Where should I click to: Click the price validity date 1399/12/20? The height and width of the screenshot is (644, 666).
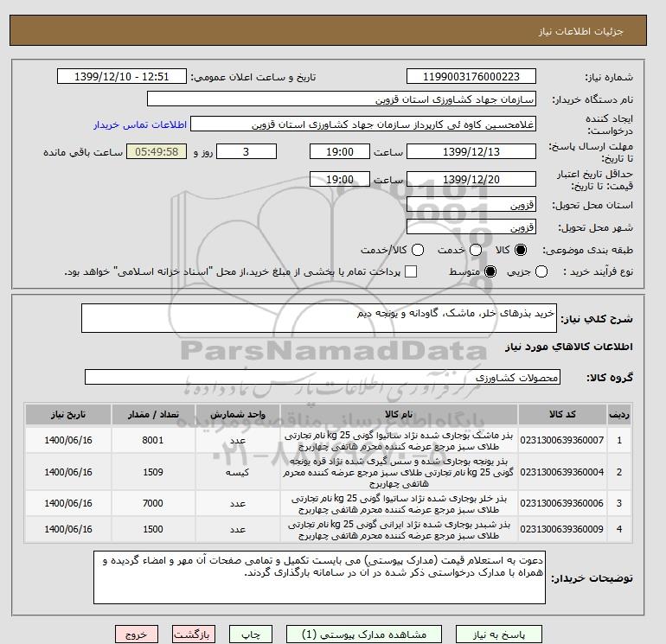pyautogui.click(x=471, y=179)
